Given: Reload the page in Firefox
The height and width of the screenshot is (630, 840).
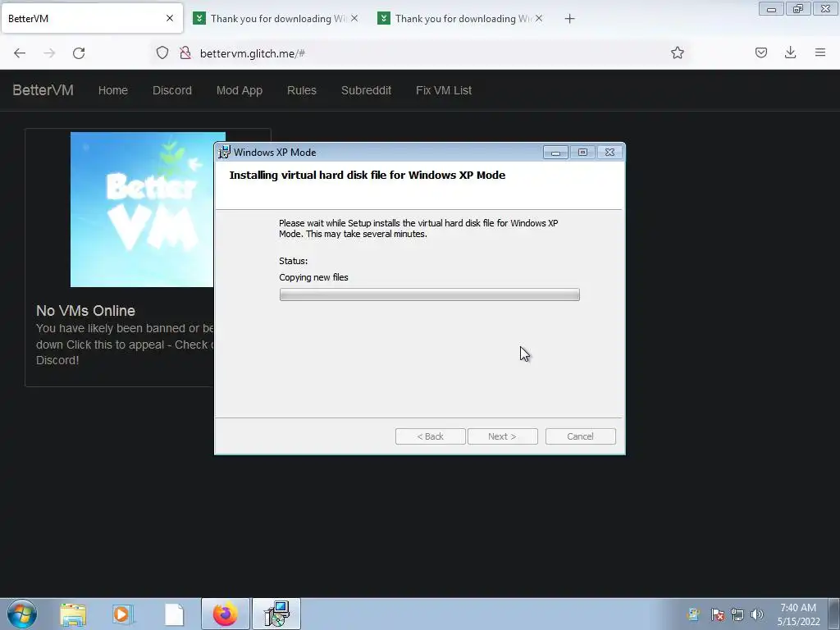Looking at the screenshot, I should (x=79, y=53).
